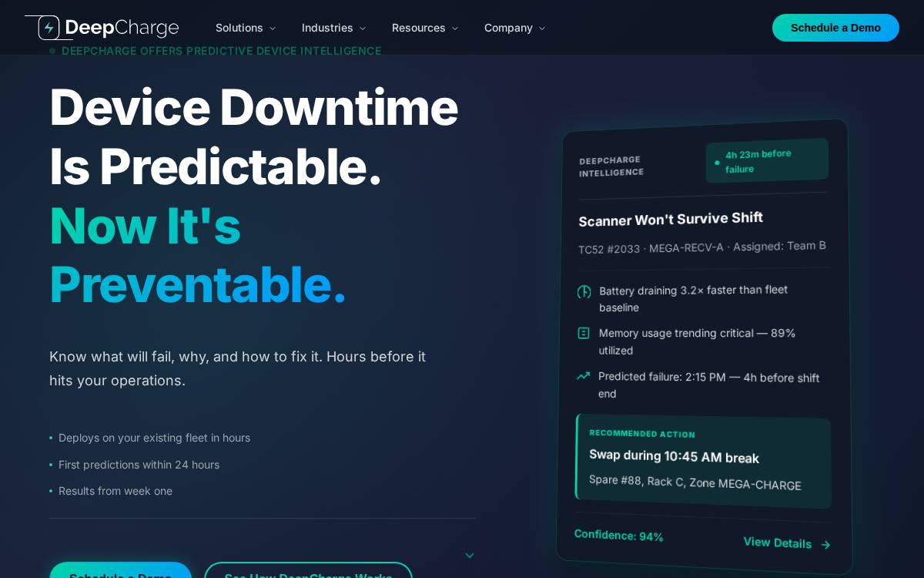Expand the Solutions dropdown chevron

point(273,29)
